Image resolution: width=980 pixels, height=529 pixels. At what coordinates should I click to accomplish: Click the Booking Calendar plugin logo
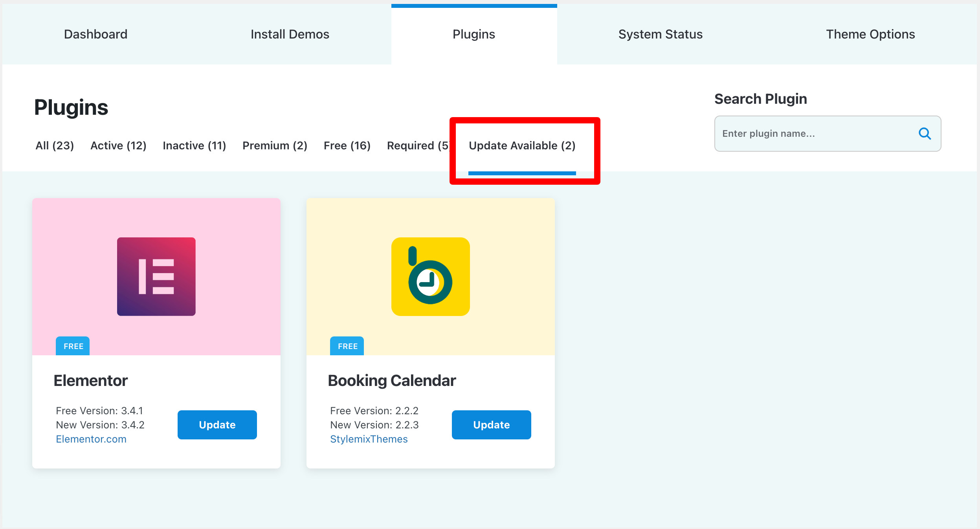(430, 276)
